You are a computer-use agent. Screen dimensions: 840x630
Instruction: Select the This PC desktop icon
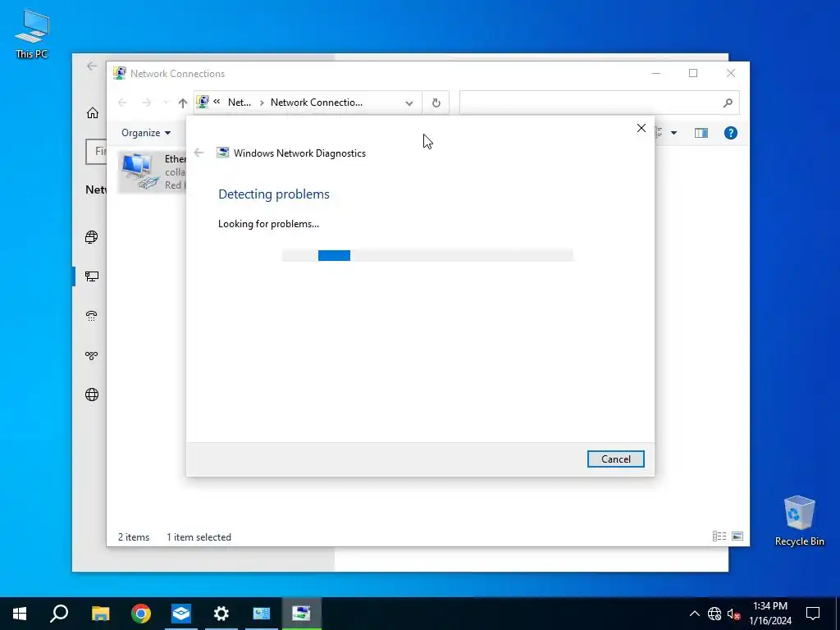click(x=32, y=34)
